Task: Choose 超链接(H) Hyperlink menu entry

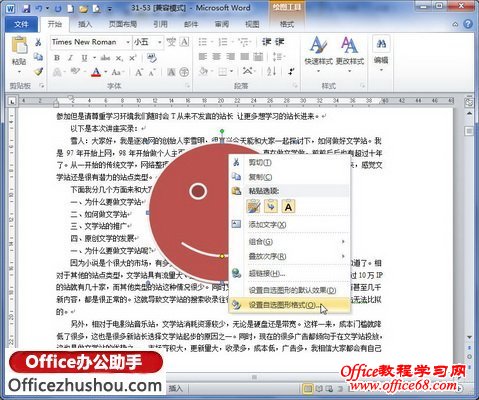Action: pos(289,274)
